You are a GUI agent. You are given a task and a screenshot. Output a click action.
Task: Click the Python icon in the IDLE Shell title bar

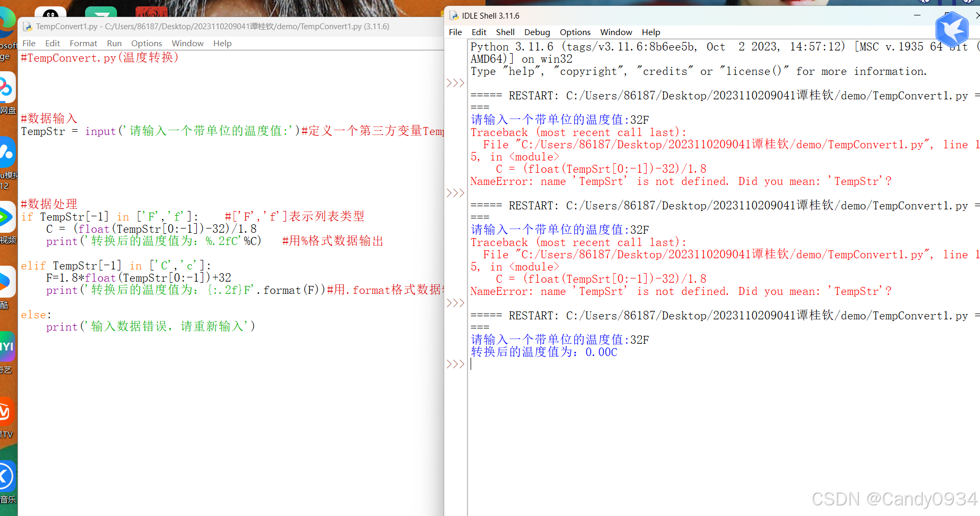tap(454, 15)
